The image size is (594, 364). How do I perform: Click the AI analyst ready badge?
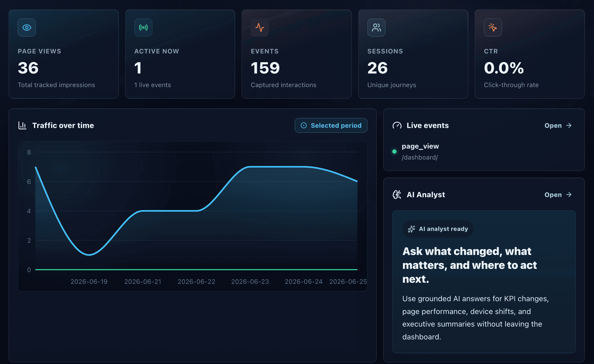(x=438, y=229)
